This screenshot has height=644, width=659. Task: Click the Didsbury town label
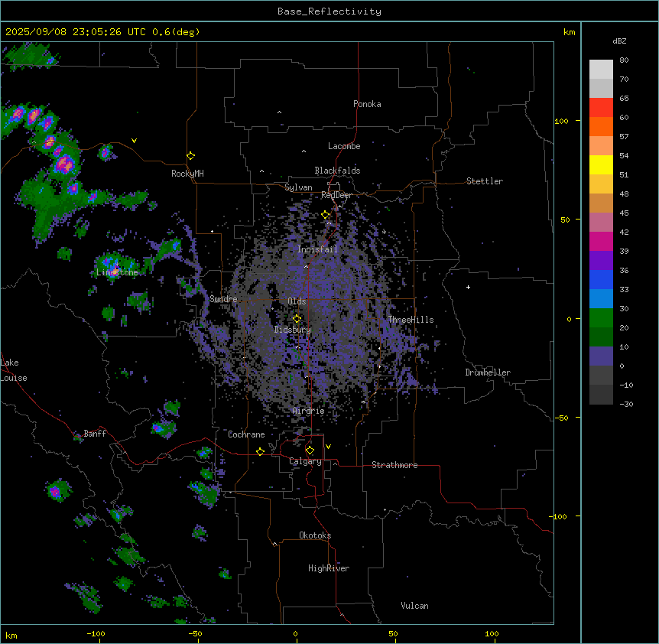click(293, 330)
